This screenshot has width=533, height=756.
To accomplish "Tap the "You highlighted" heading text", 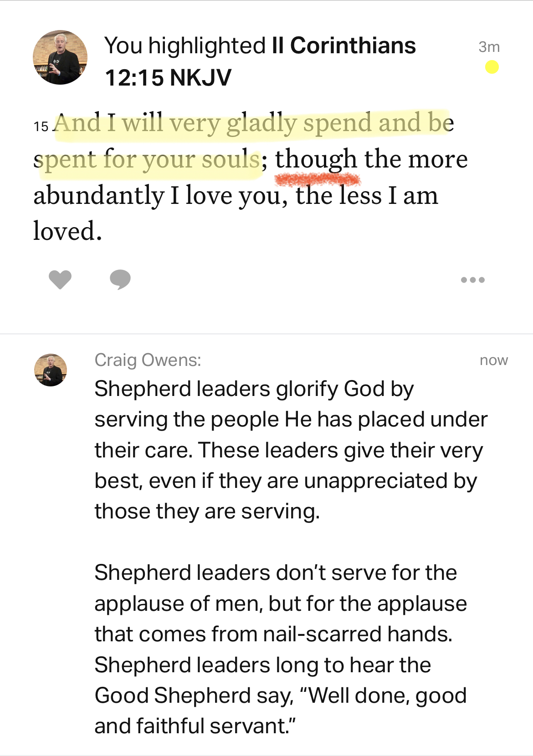I will 184,46.
